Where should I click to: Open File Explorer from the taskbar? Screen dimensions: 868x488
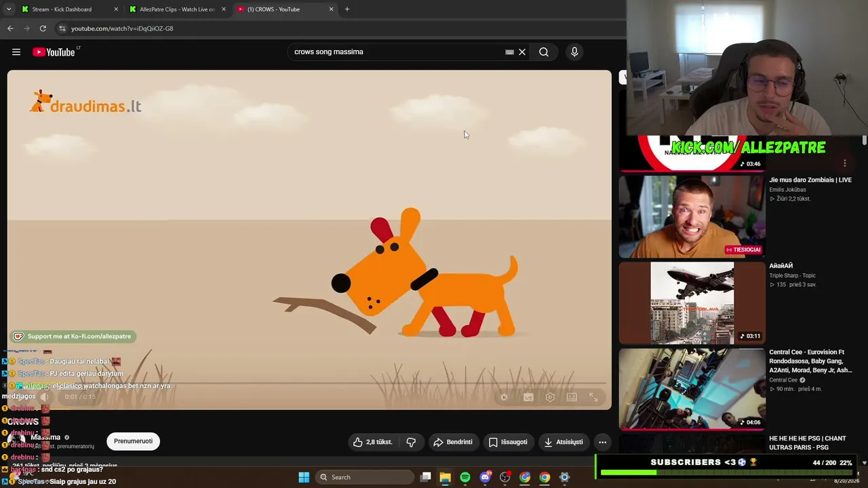(446, 477)
